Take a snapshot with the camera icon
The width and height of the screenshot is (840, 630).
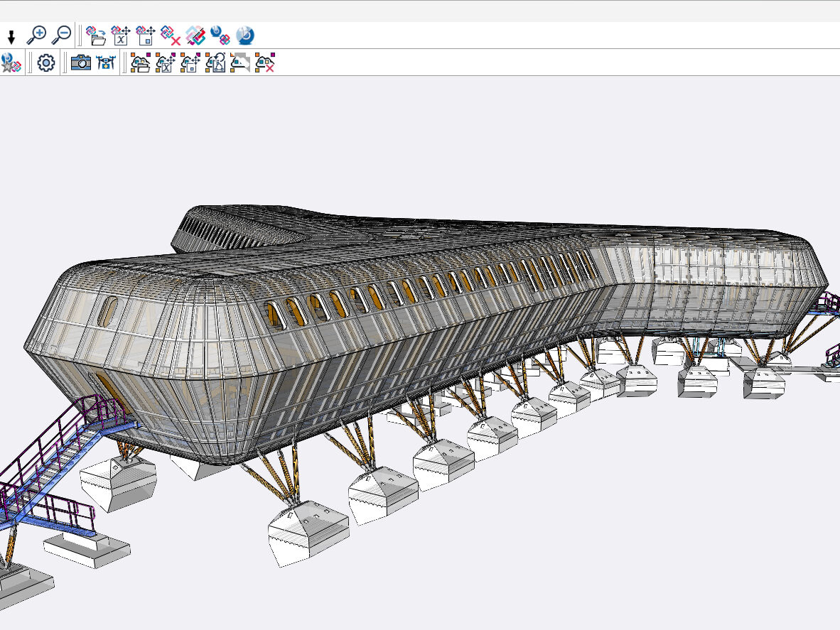pyautogui.click(x=81, y=63)
